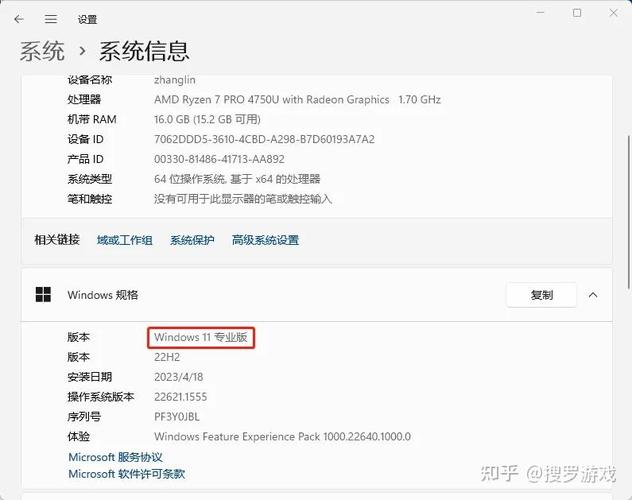The height and width of the screenshot is (500, 632).
Task: Open the 系统保护 link
Action: pos(192,240)
